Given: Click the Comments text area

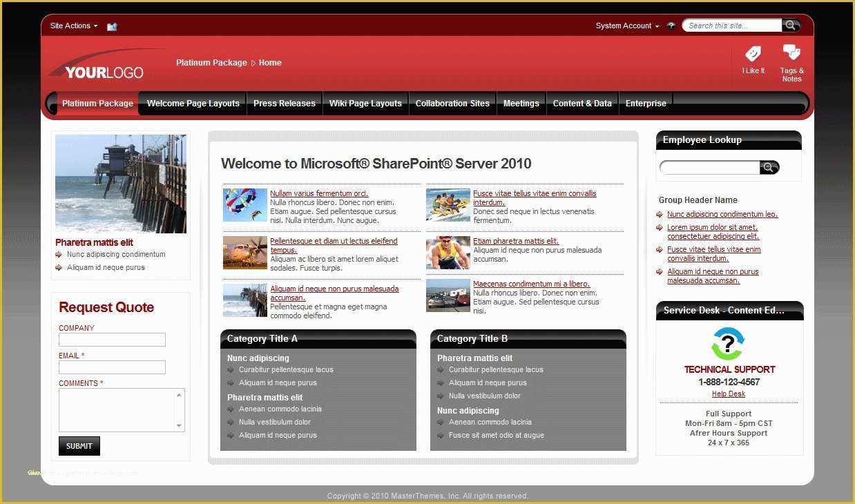Looking at the screenshot, I should tap(117, 410).
